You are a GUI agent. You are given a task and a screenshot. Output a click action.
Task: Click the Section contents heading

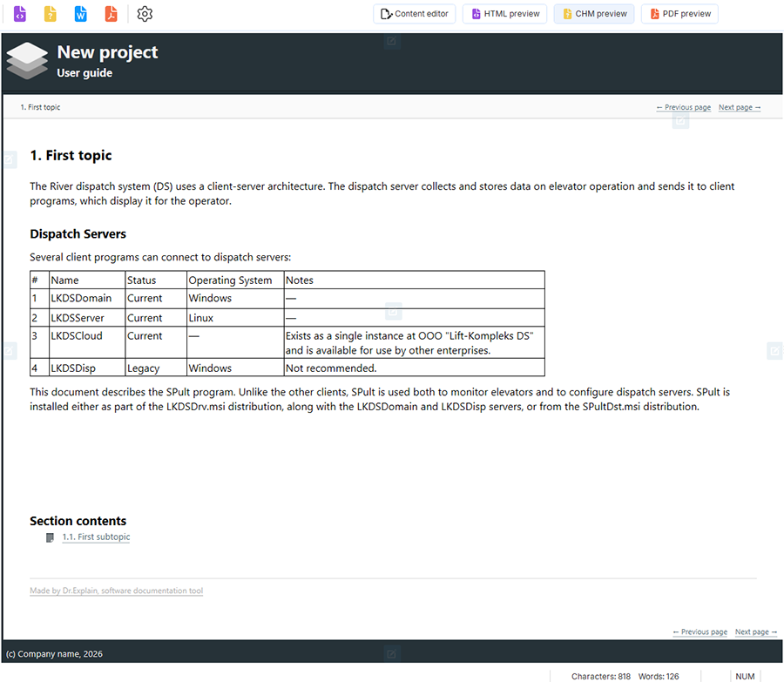[x=78, y=521]
